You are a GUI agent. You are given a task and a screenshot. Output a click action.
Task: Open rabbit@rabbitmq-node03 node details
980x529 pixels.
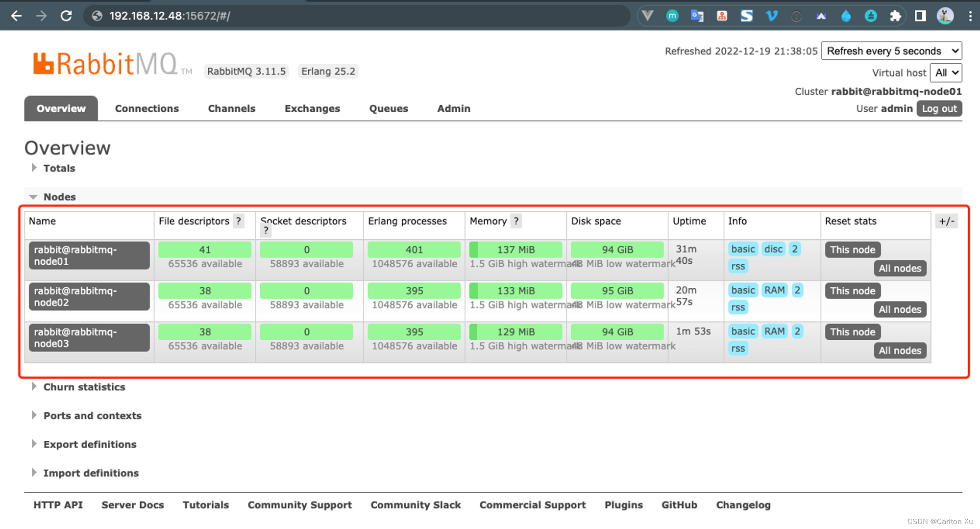[x=89, y=338]
